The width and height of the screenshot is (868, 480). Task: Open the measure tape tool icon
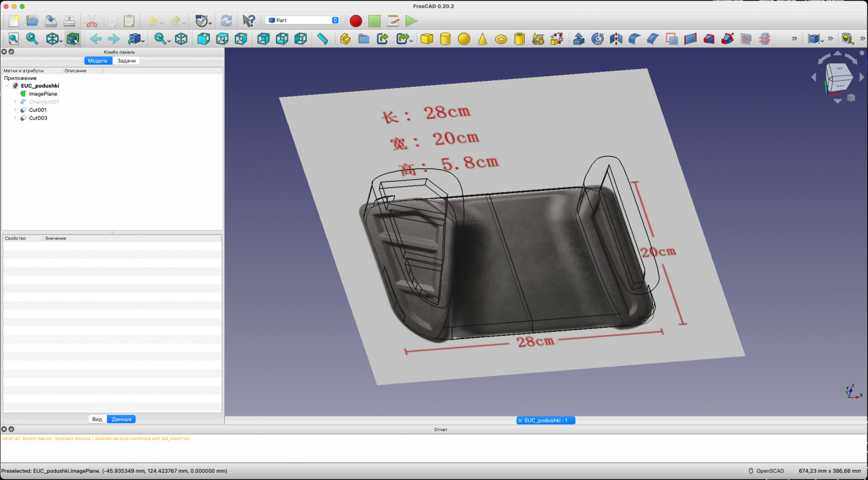[x=847, y=38]
